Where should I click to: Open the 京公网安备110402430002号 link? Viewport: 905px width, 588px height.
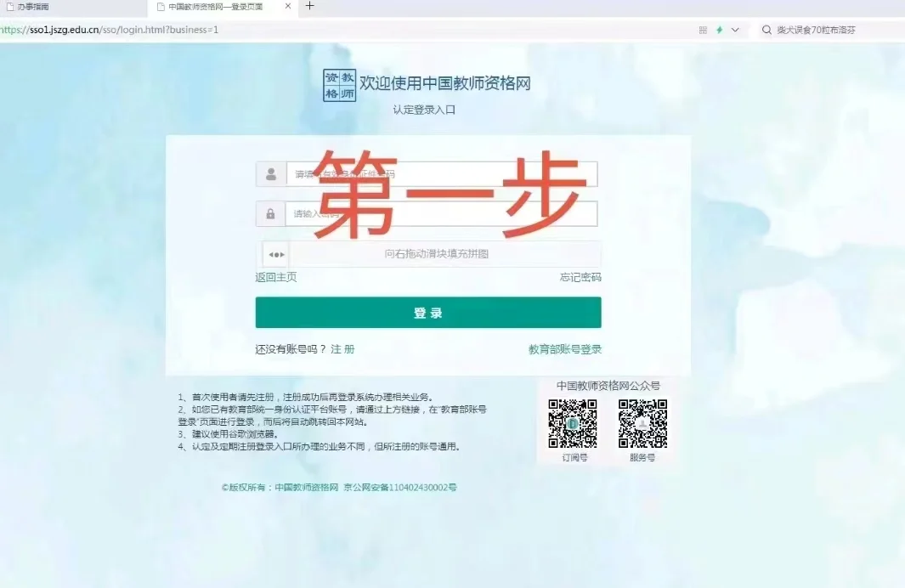point(400,488)
